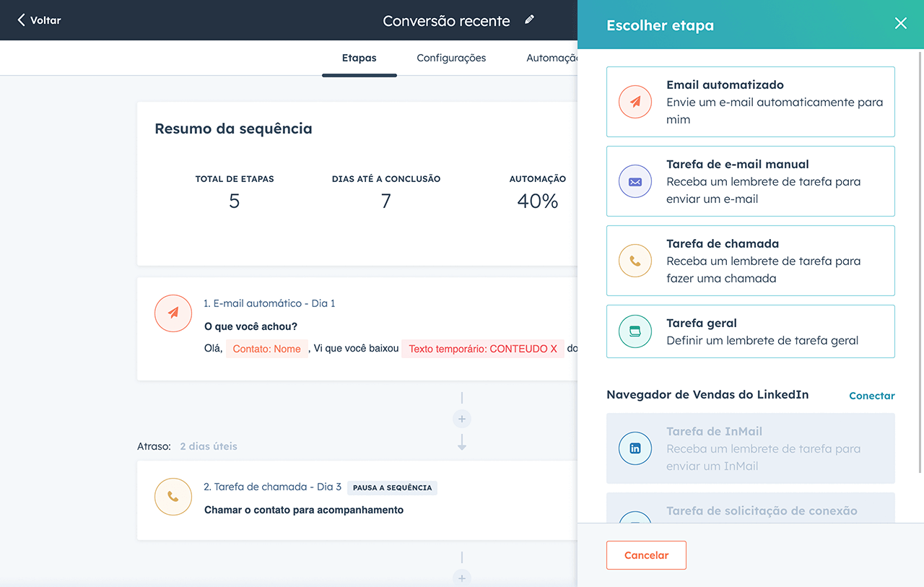This screenshot has height=587, width=924.
Task: Switch to the Configurações tab
Action: [x=451, y=58]
